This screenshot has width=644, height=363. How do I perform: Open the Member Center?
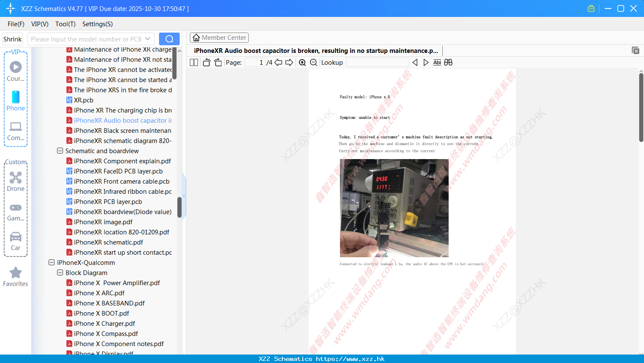pyautogui.click(x=219, y=38)
